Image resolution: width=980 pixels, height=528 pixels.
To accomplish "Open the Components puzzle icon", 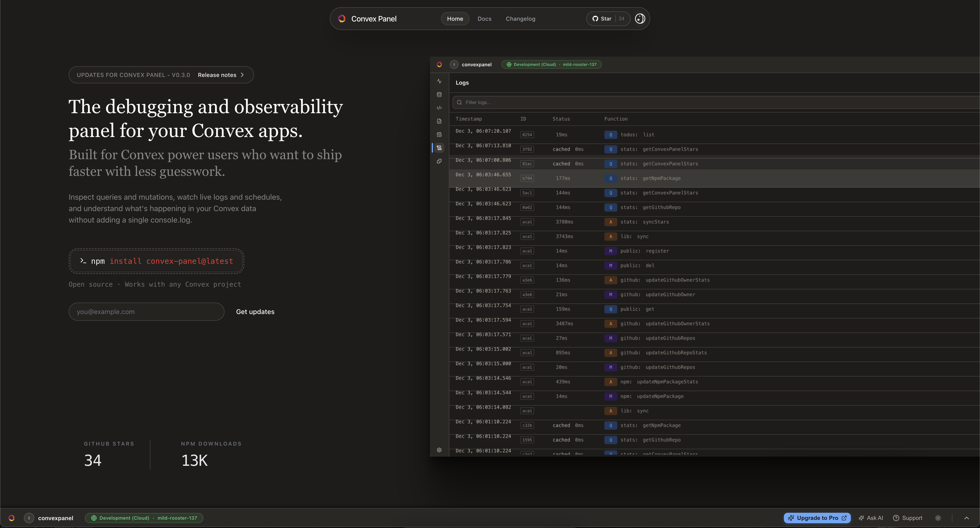I will pyautogui.click(x=439, y=161).
